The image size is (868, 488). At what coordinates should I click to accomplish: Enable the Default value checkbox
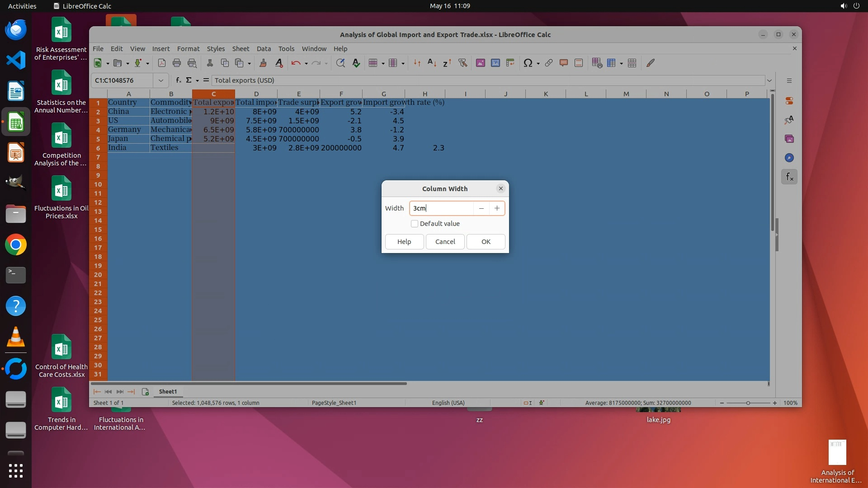coord(415,224)
